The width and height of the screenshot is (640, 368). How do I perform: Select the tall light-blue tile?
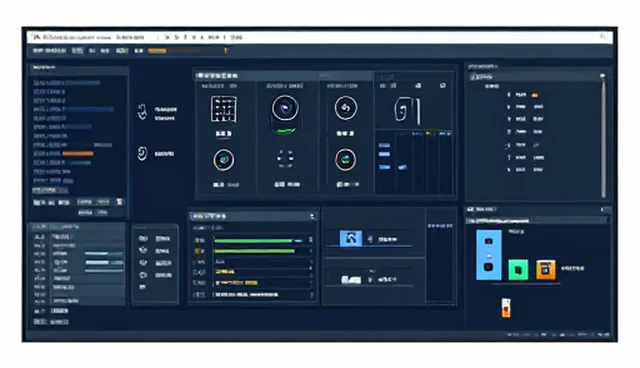pos(489,255)
